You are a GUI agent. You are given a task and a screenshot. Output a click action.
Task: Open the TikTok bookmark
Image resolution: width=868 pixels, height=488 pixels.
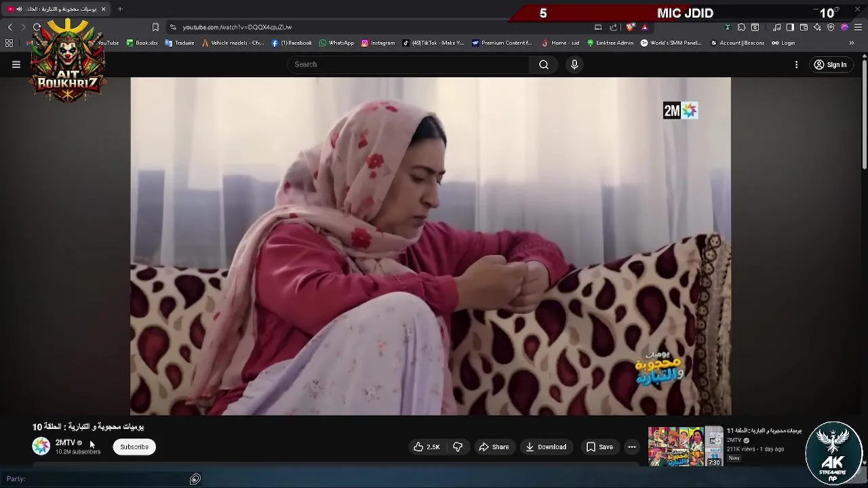click(x=433, y=43)
